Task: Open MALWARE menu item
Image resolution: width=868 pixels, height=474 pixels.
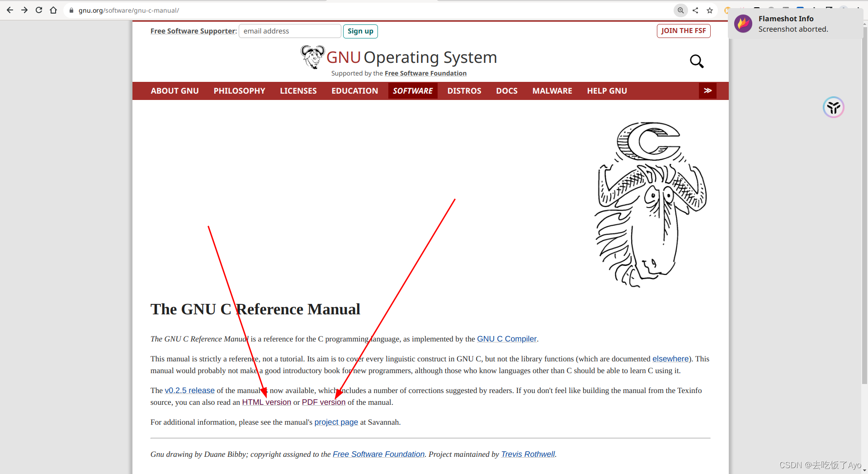Action: tap(552, 91)
